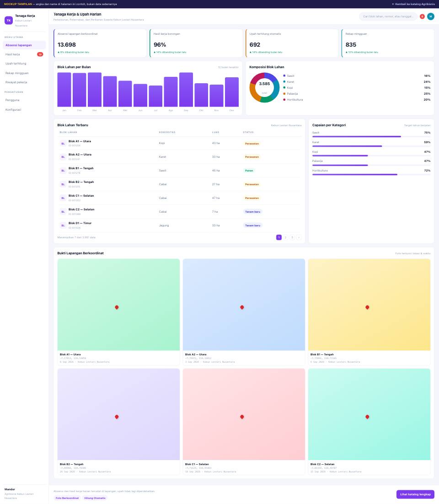The width and height of the screenshot is (439, 504).
Task: Click the KOMODITAS column header
Action: [167, 133]
